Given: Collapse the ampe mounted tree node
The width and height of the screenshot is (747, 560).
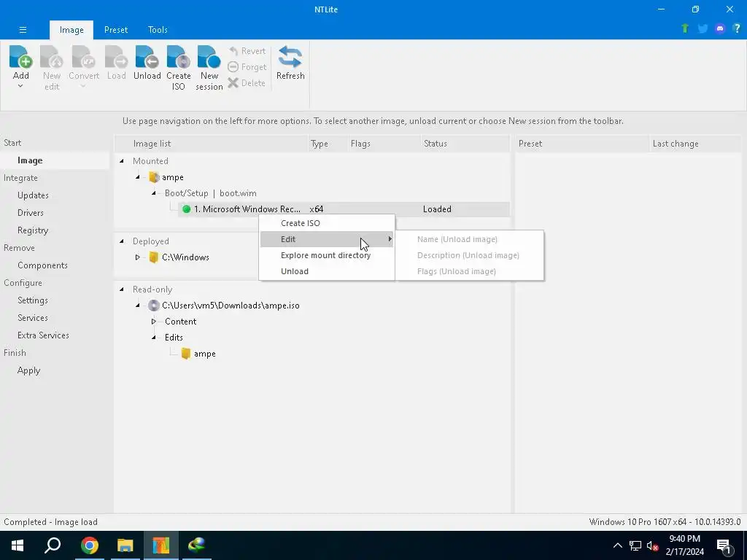Looking at the screenshot, I should click(138, 177).
